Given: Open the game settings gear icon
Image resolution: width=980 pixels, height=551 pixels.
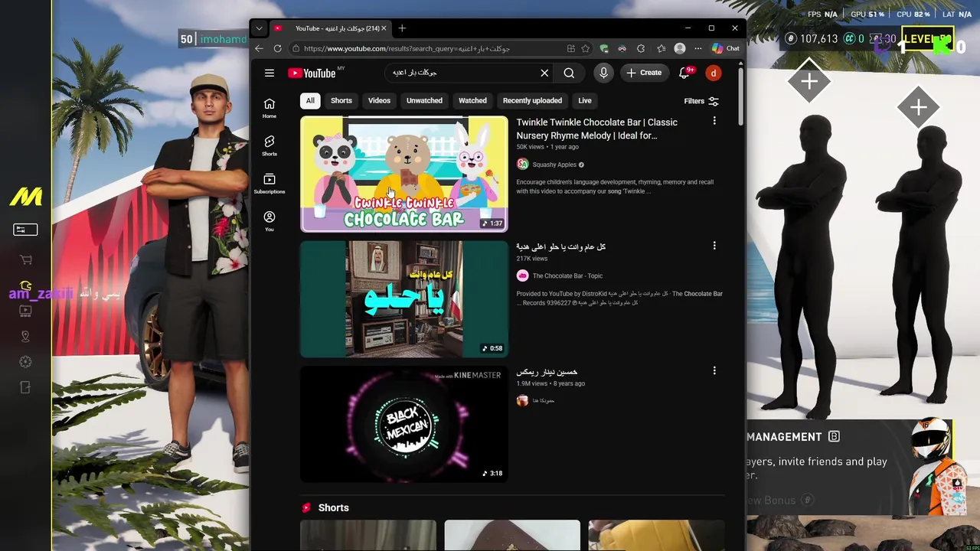Looking at the screenshot, I should pos(25,362).
